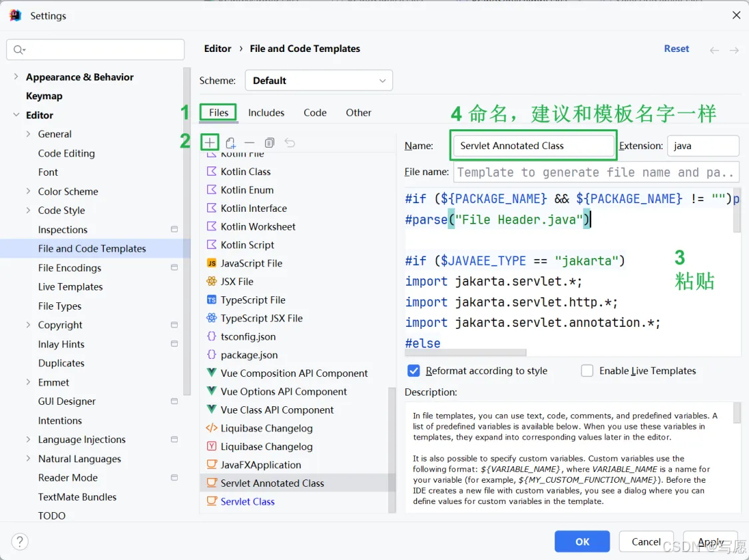This screenshot has height=560, width=749.
Task: Click the JavaScript File JS icon
Action: pos(212,263)
